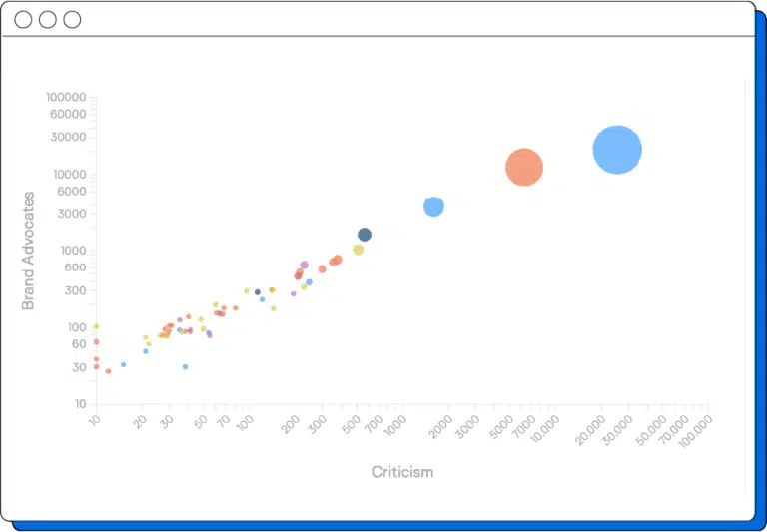Screen dimensions: 767x532
Task: Click the first window control circle
Action: 23,20
